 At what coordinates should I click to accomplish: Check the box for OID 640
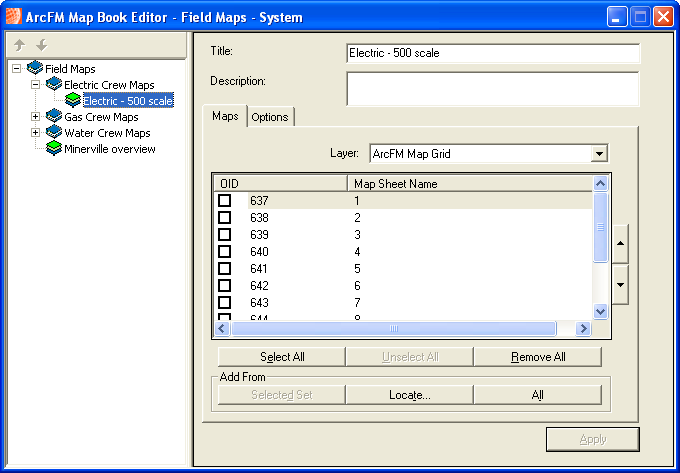[225, 251]
